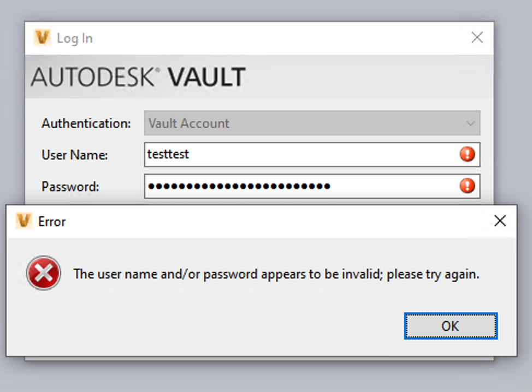Close the Log In window
The height and width of the screenshot is (392, 532).
(477, 38)
